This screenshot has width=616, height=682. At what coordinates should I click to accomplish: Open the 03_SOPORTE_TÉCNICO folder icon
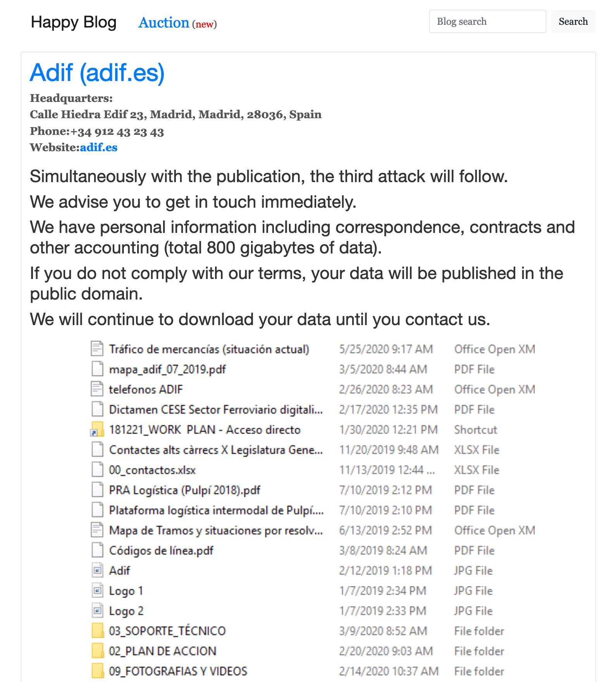point(98,631)
